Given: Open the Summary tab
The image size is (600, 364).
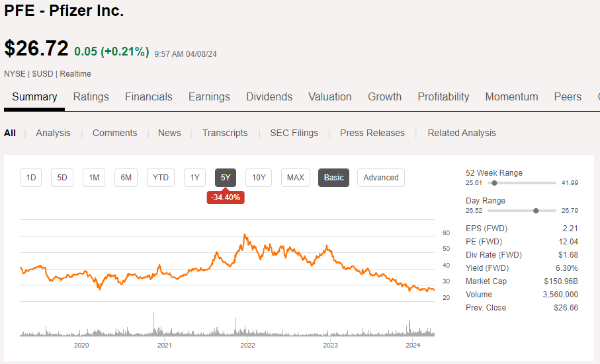Looking at the screenshot, I should click(34, 97).
